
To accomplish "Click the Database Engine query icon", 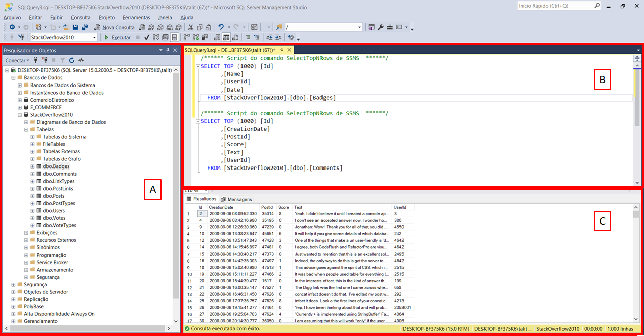I will [142, 27].
